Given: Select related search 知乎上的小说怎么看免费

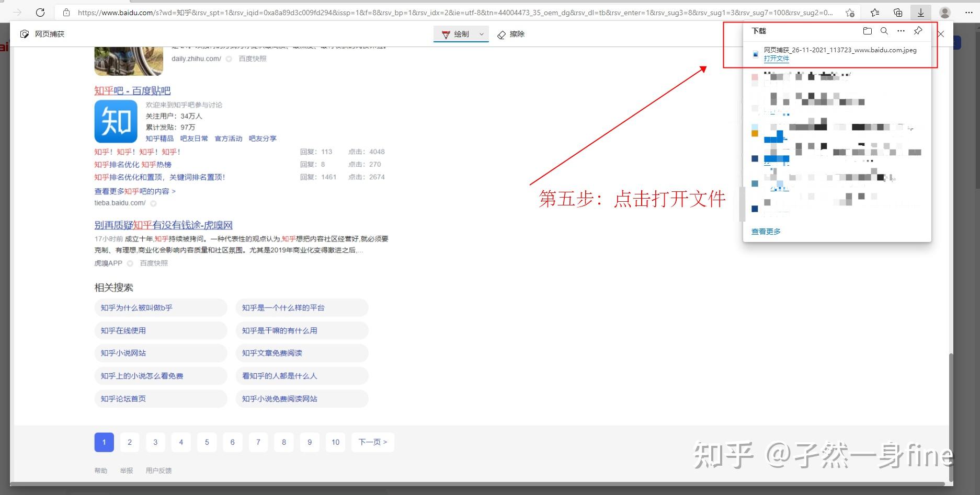Looking at the screenshot, I should point(161,376).
